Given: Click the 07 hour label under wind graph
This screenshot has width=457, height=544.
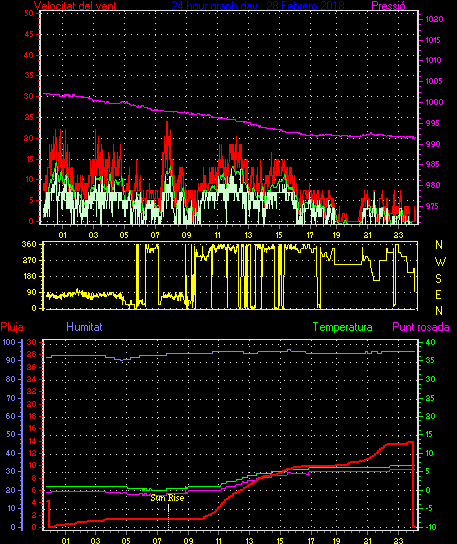Looking at the screenshot, I should [x=155, y=235].
